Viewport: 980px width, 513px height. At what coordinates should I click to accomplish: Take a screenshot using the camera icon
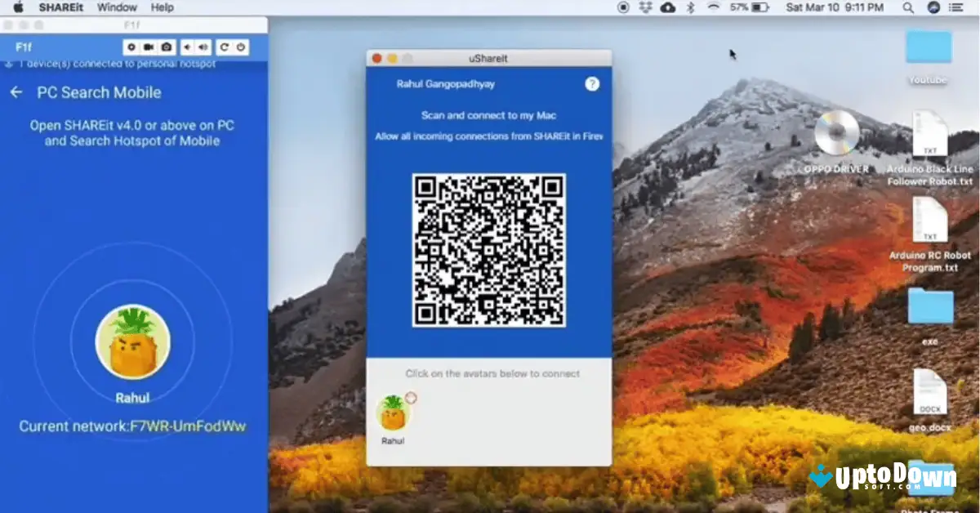(167, 47)
